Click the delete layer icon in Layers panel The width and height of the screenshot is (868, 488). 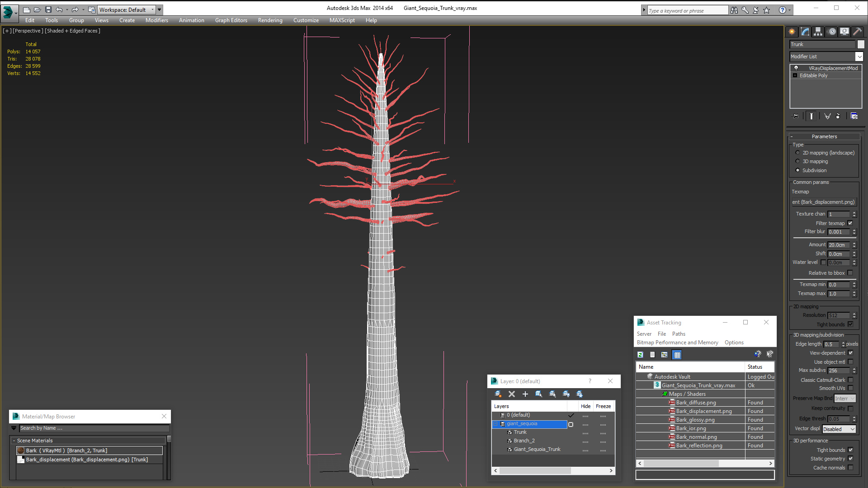click(x=511, y=394)
